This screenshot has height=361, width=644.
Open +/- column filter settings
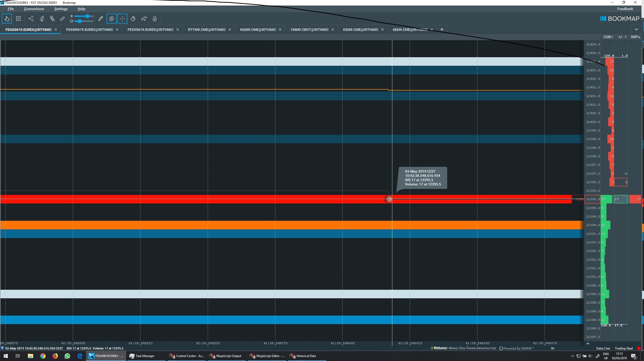point(626,37)
